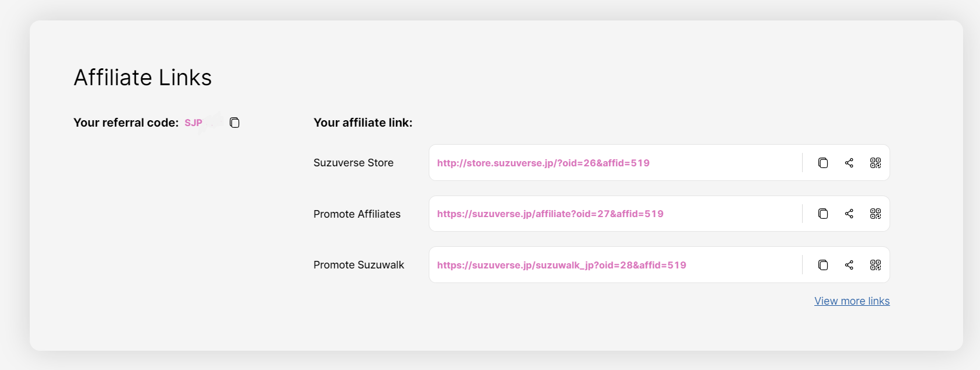Open the View more links page
This screenshot has width=980, height=370.
[x=852, y=301]
